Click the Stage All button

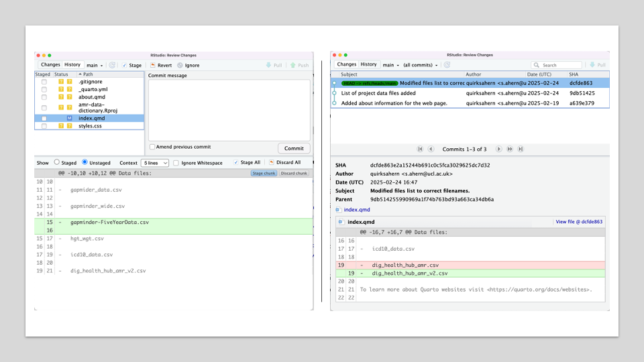pos(247,162)
